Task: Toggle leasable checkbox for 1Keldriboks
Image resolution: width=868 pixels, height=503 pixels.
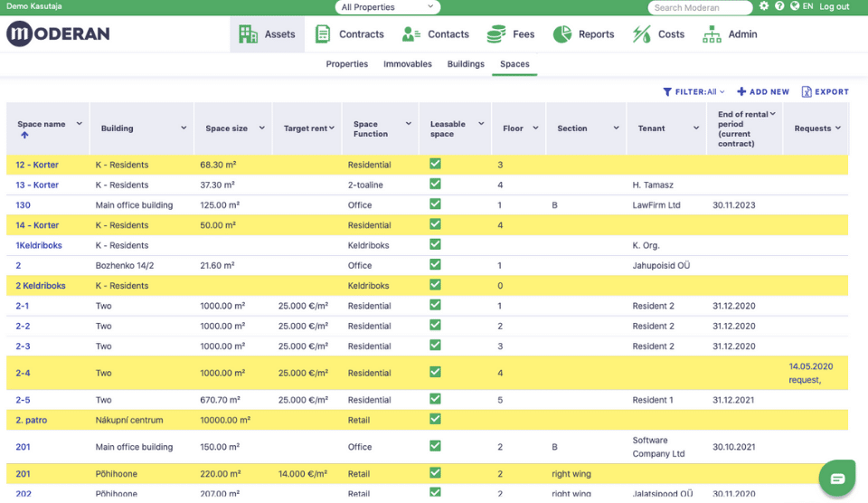Action: [435, 244]
